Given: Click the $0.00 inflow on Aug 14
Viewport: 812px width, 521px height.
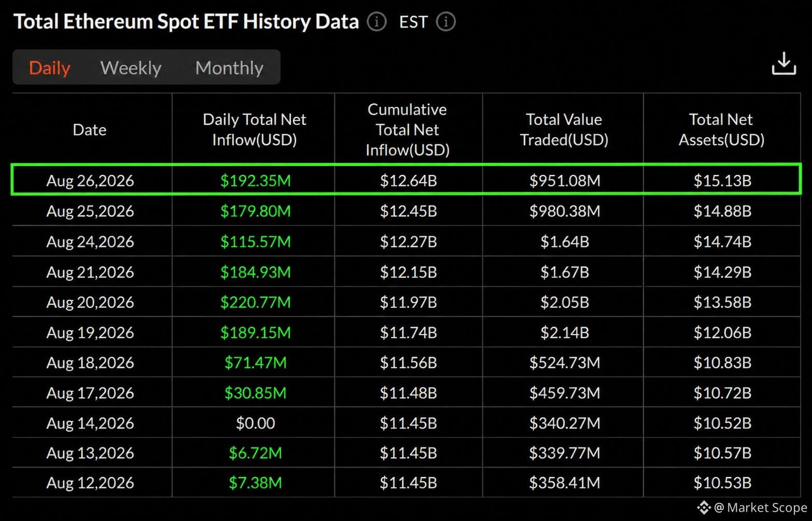Looking at the screenshot, I should point(255,423).
